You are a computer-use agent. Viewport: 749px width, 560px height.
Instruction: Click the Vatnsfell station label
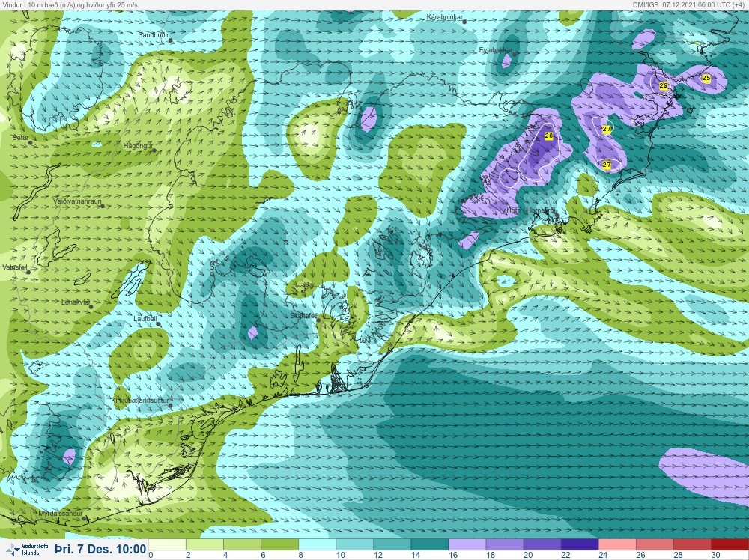tap(15, 267)
